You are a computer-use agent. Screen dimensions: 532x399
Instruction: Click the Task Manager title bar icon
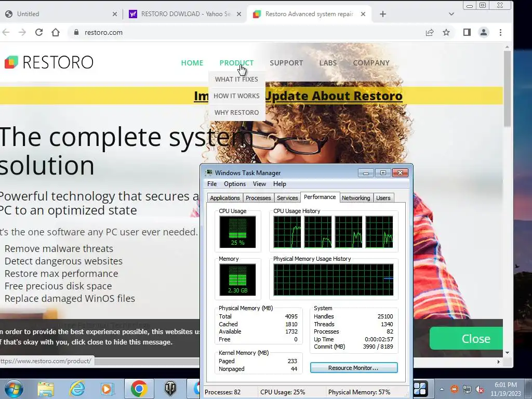tap(209, 172)
